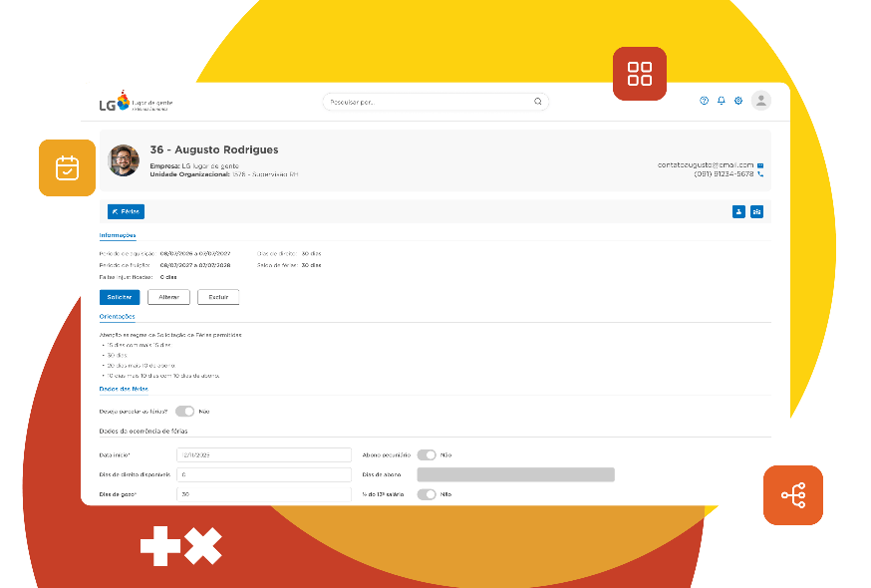Click the blue single-person icon button
Image resolution: width=871 pixels, height=588 pixels.
point(738,211)
